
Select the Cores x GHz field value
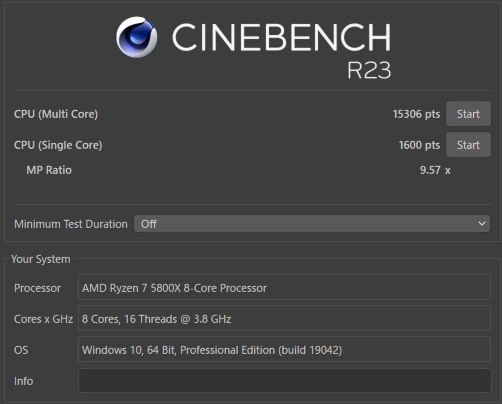point(284,318)
